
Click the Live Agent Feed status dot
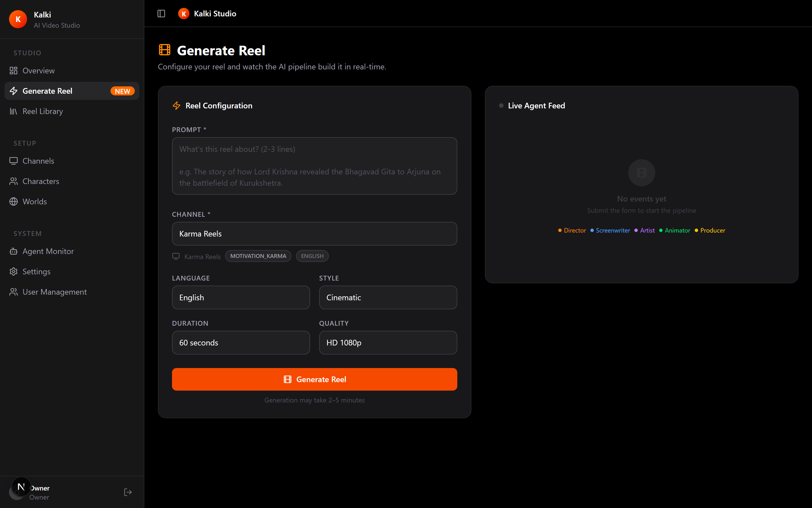[x=501, y=106]
